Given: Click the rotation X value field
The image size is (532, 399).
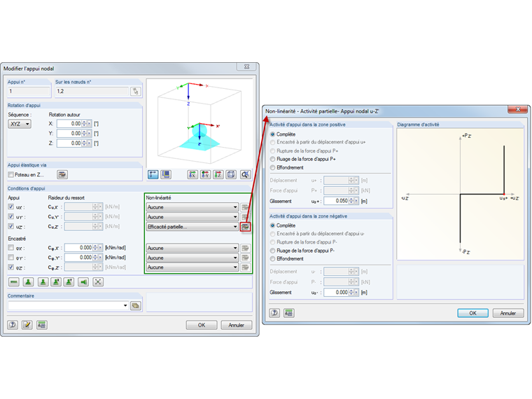Looking at the screenshot, I should 69,124.
